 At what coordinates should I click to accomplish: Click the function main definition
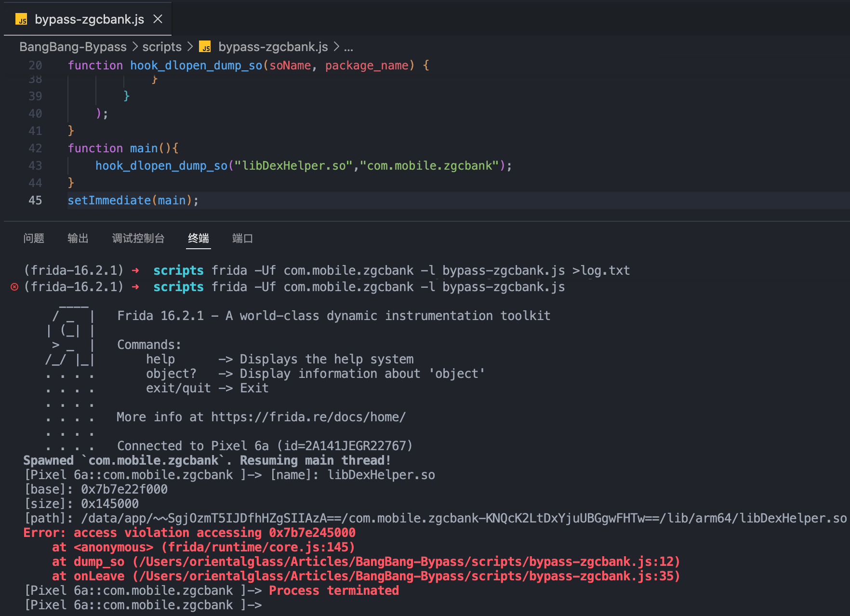[x=123, y=148]
